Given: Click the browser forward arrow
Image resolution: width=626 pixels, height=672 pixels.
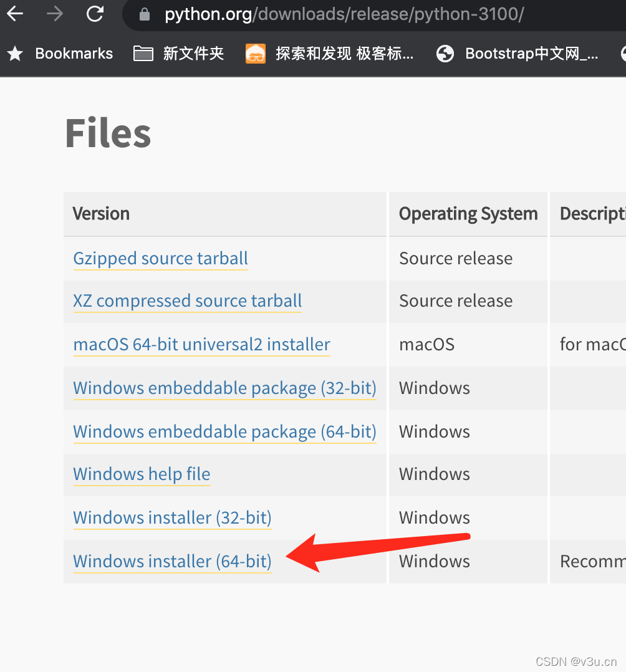Looking at the screenshot, I should [x=55, y=14].
